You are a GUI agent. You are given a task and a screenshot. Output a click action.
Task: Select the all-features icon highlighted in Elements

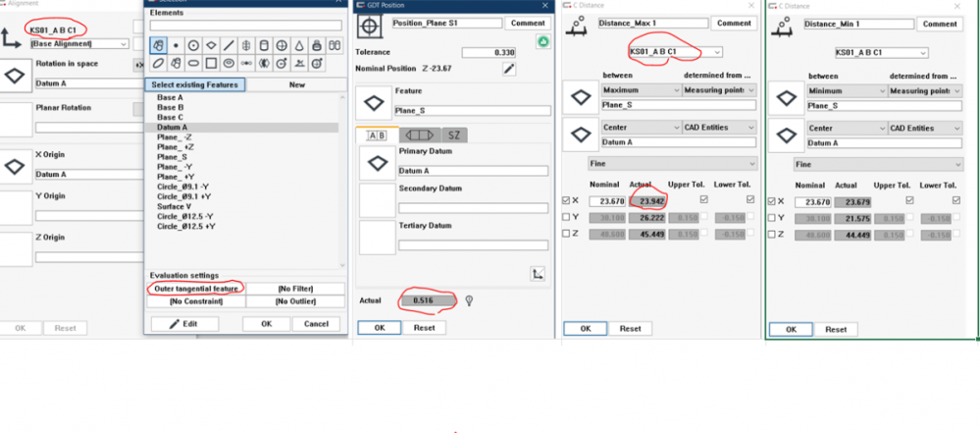(159, 46)
